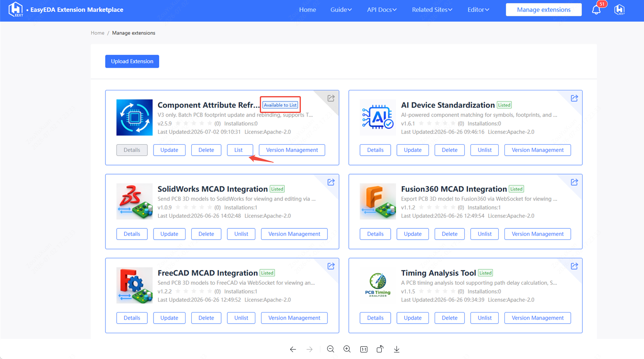This screenshot has width=644, height=359.
Task: Click Update on Component Attribute Refresh card
Action: click(x=169, y=150)
